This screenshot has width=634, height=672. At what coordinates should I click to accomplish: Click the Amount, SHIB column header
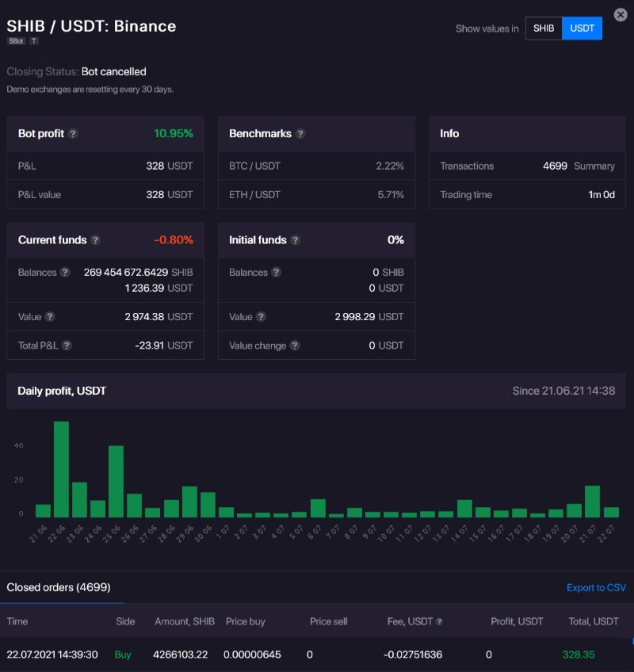pos(185,621)
